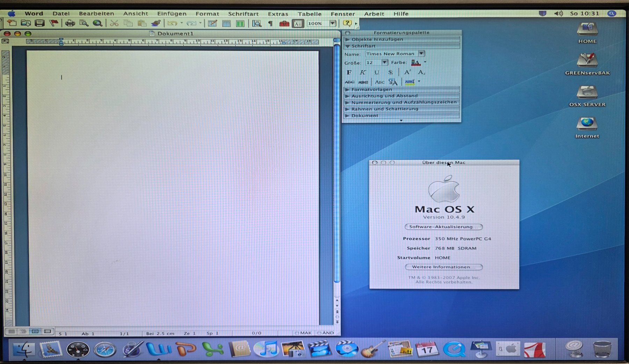Viewport: 629px width, 364px height.
Task: Toggle single strikethrough ABC formatting
Action: [x=349, y=82]
